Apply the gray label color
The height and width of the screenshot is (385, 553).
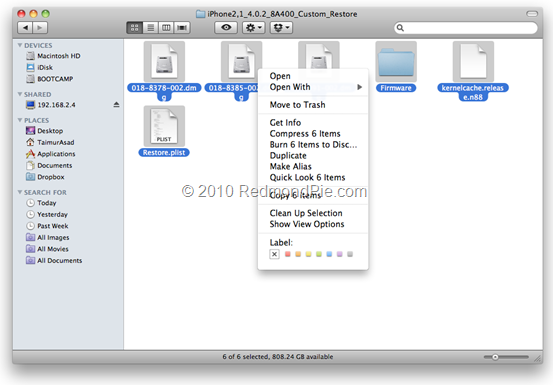[x=350, y=254]
